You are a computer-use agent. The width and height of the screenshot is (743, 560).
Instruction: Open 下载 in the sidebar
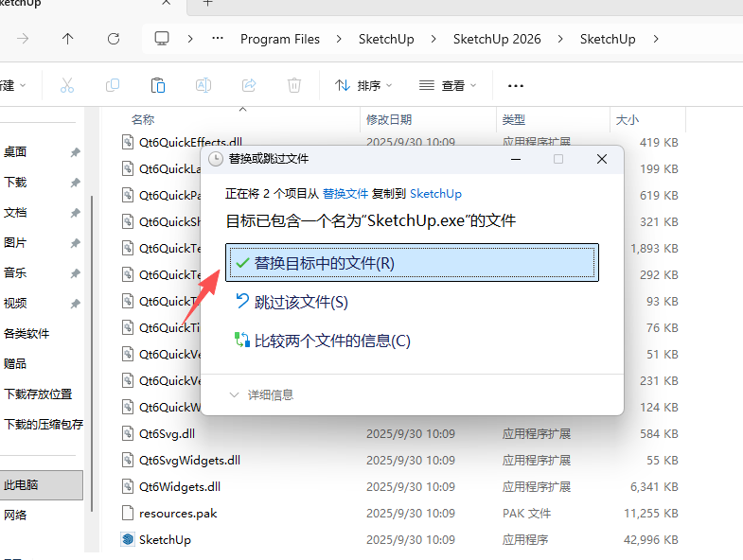[15, 183]
